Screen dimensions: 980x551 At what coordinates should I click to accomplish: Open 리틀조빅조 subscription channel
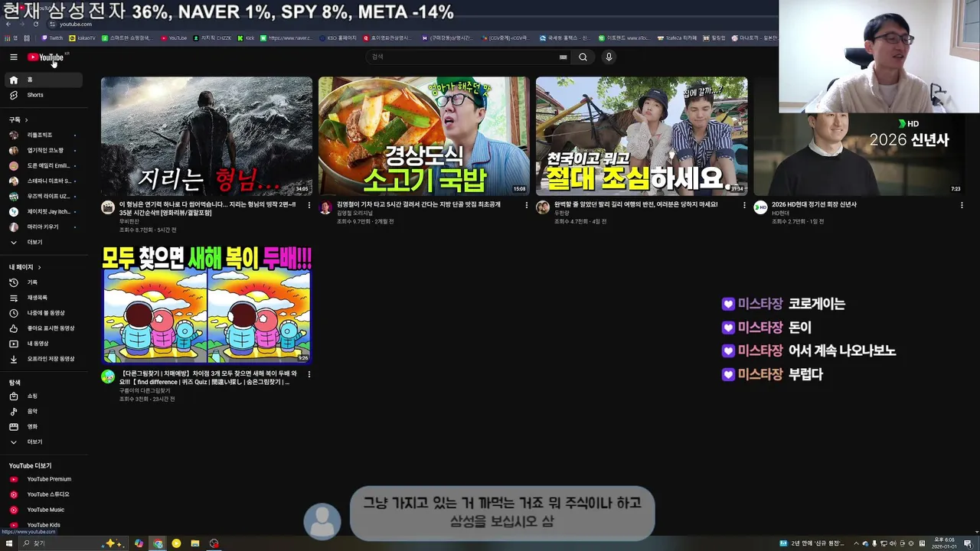point(44,135)
